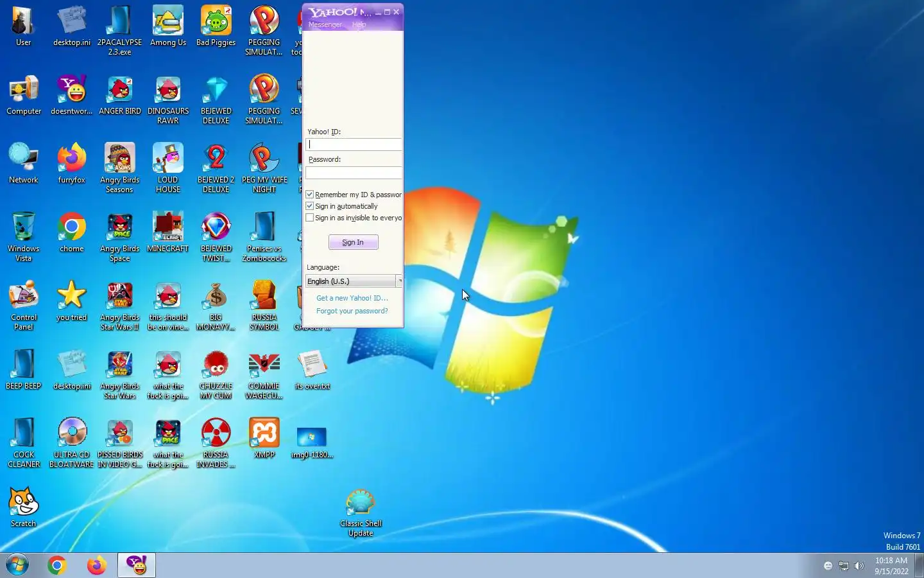Uncheck 'Remember my ID & password'

(310, 195)
